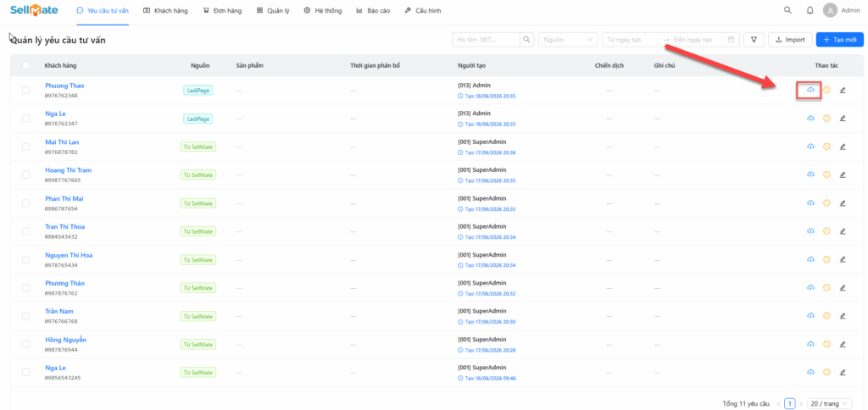The height and width of the screenshot is (410, 868).
Task: Click cloud upload icon for Hồng Nguyễn
Action: [810, 344]
